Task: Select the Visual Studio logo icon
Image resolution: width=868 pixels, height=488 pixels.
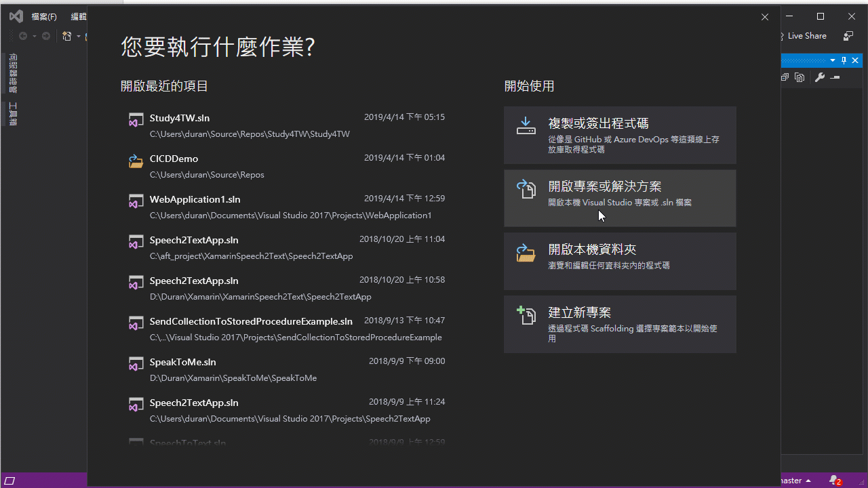Action: click(16, 16)
